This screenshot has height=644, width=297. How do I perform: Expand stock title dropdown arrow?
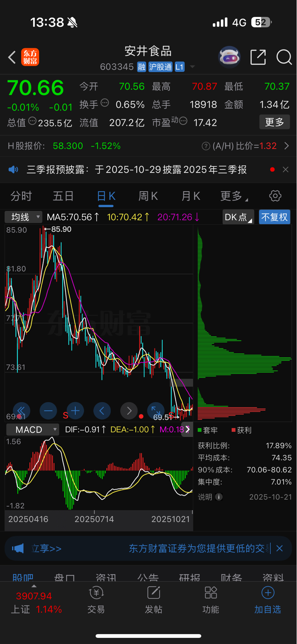coord(192,67)
